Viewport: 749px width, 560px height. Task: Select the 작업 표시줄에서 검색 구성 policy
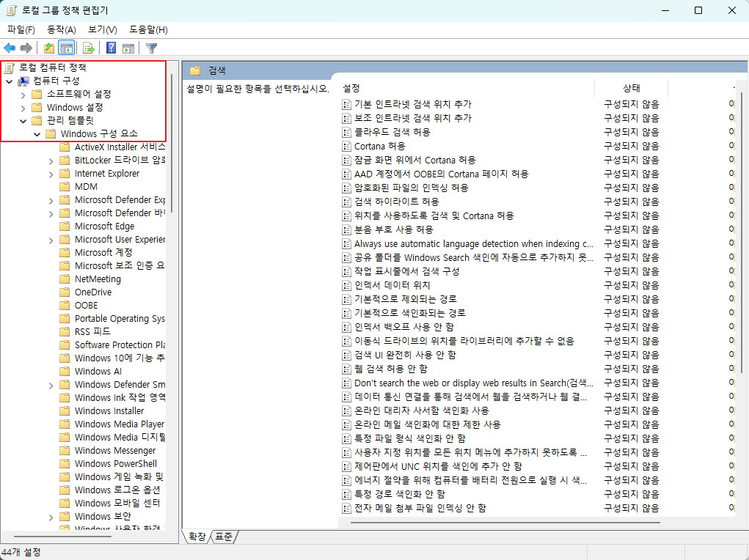406,272
